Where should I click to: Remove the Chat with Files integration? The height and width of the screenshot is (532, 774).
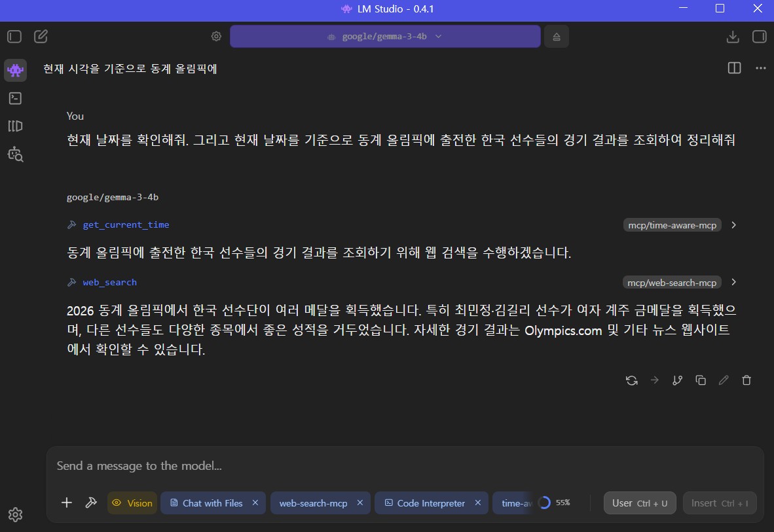(255, 503)
